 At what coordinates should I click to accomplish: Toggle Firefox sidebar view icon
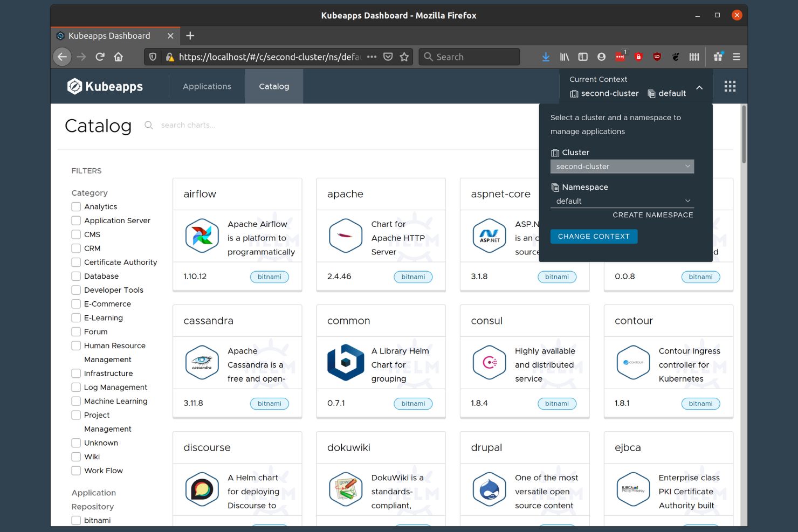click(583, 57)
